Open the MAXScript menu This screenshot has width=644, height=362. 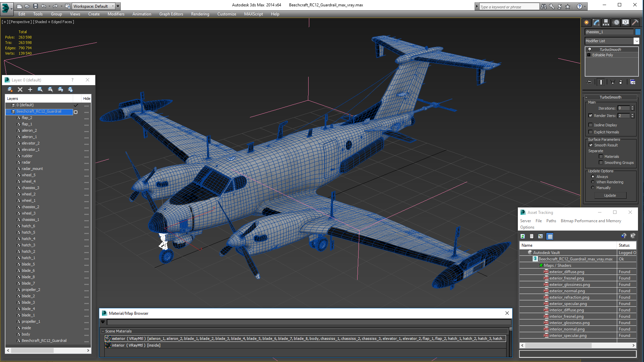point(253,14)
